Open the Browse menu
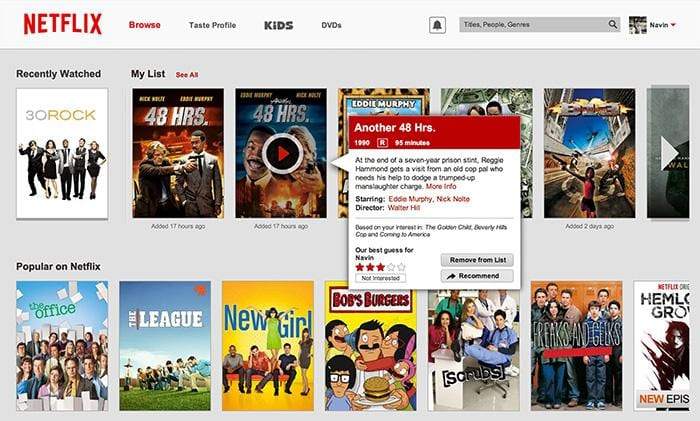The image size is (700, 421). (x=145, y=25)
